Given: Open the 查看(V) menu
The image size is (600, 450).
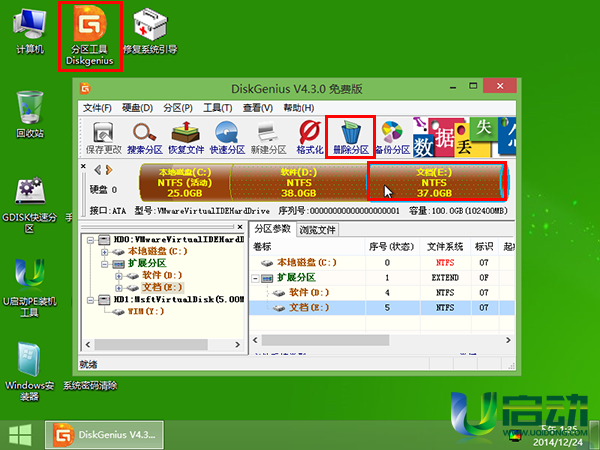Looking at the screenshot, I should (258, 108).
